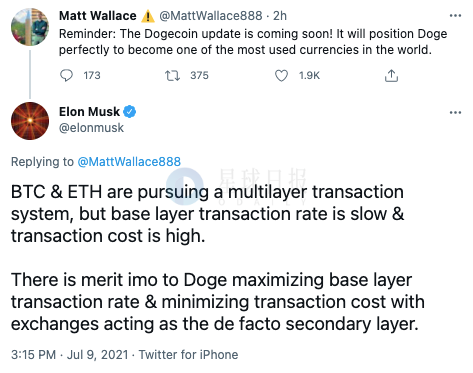Click the Elon Musk display name

[89, 112]
